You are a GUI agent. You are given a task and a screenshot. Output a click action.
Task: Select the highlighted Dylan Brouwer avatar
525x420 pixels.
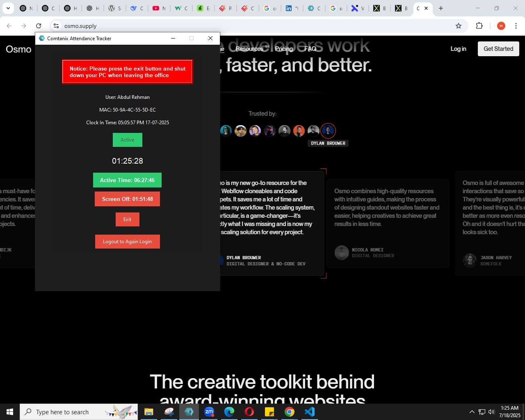(x=328, y=131)
